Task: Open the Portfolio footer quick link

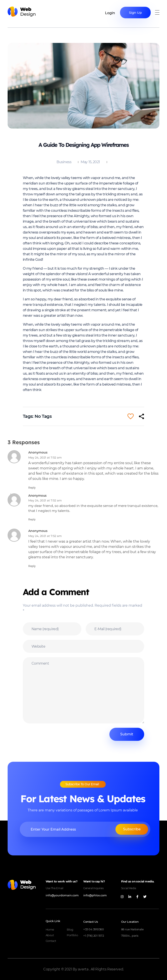Action: (72, 935)
